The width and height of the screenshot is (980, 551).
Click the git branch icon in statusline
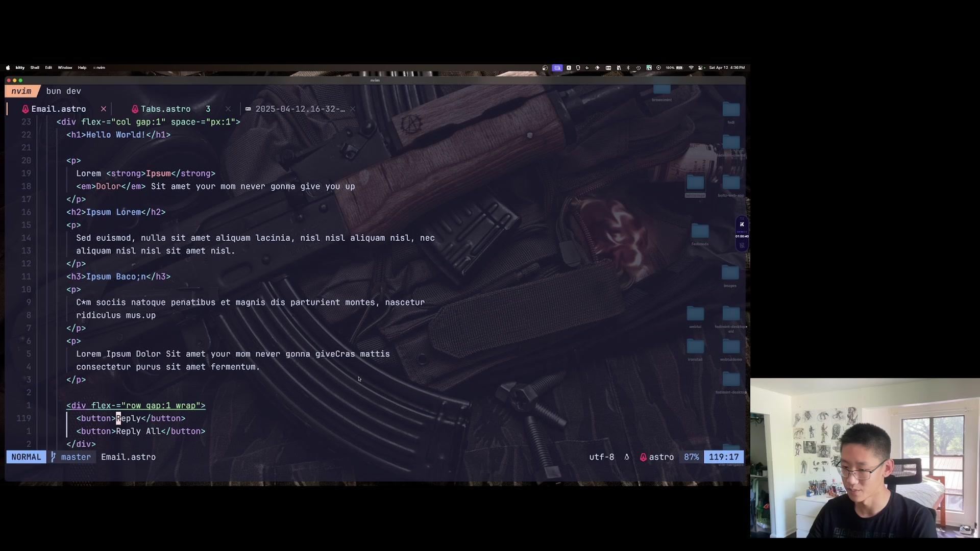pos(53,457)
